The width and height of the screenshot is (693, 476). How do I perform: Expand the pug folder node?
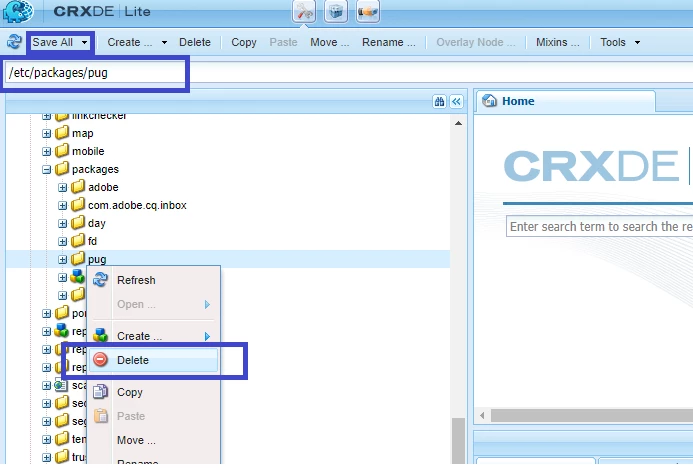63,260
